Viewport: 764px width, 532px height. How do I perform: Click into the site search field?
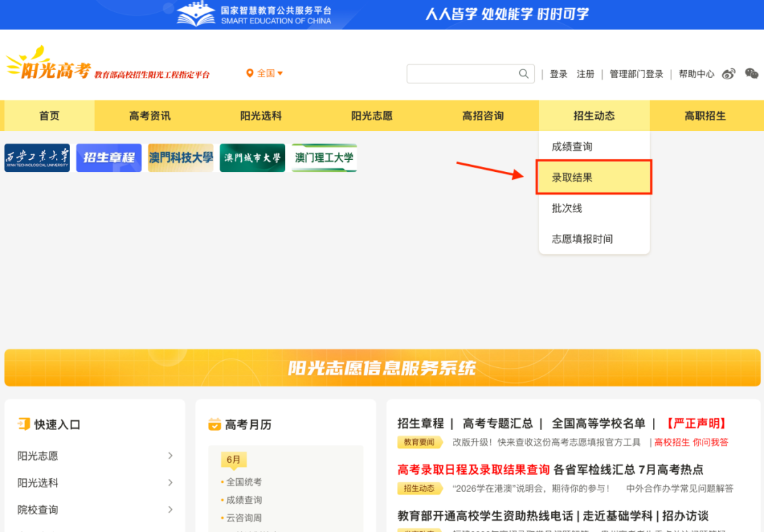click(463, 74)
